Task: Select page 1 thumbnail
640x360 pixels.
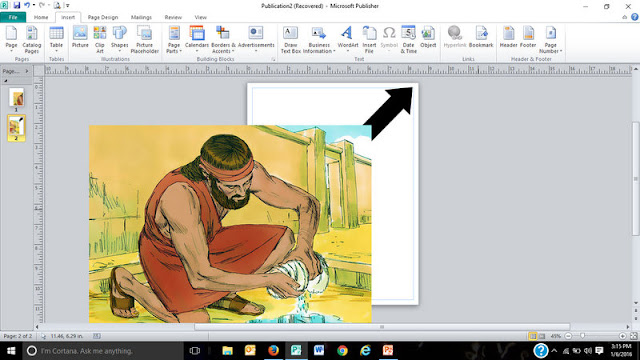Action: [x=16, y=98]
